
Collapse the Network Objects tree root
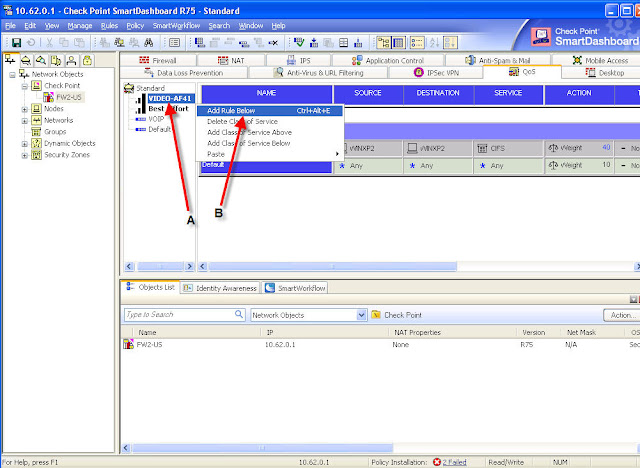pos(12,75)
